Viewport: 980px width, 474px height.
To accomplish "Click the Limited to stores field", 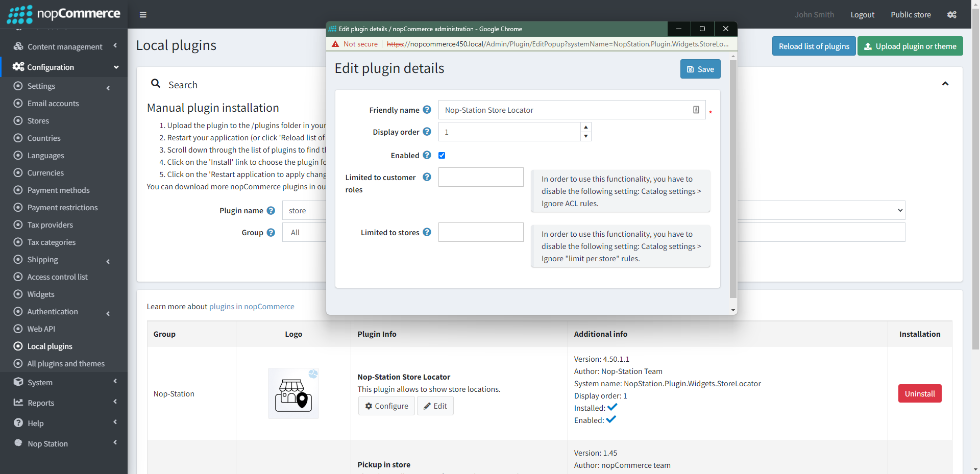I will click(x=481, y=232).
